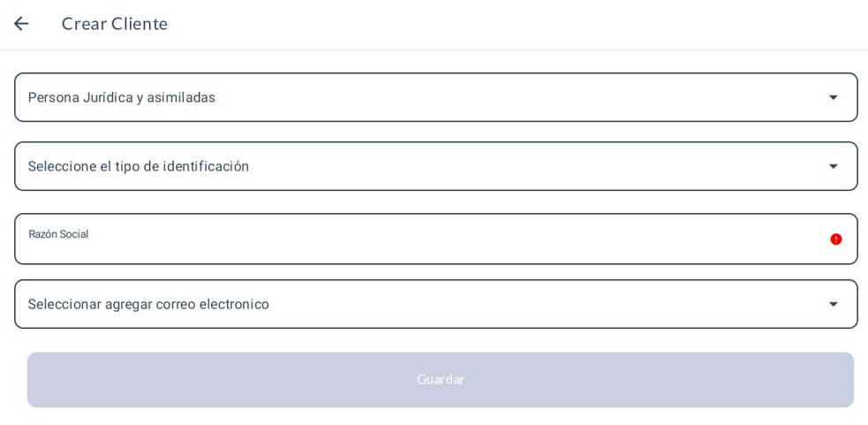The image size is (868, 425).
Task: Click the Guardar label text
Action: 440,380
